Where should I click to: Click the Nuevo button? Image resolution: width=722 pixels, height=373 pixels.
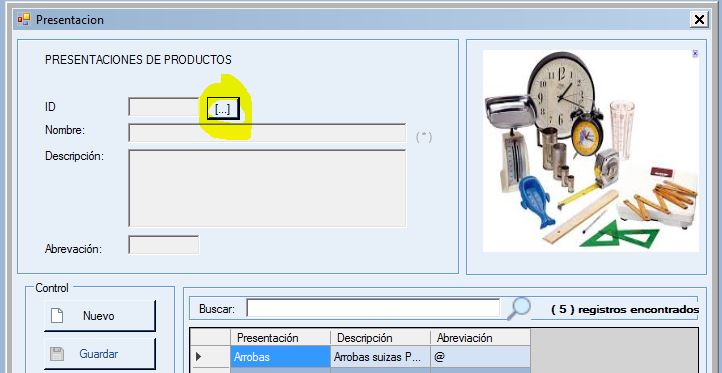(x=100, y=316)
